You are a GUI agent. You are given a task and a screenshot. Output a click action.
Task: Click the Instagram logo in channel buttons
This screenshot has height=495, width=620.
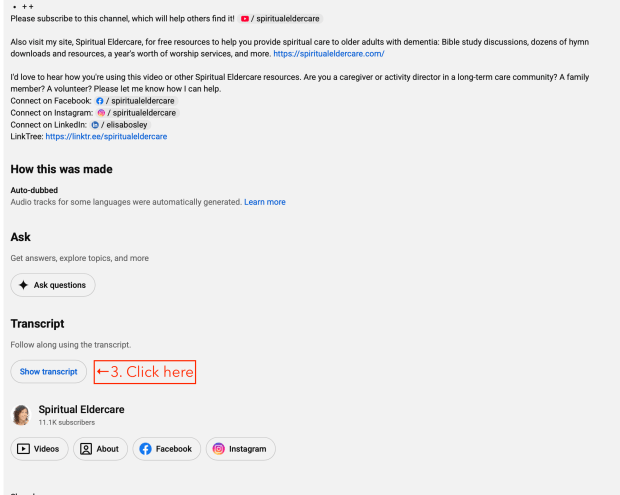(218, 449)
